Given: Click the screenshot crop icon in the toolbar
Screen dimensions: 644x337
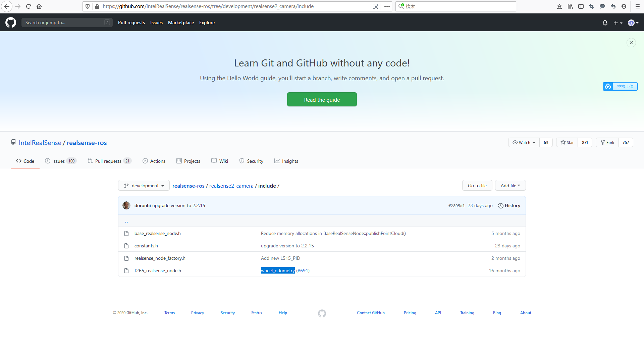Looking at the screenshot, I should coord(592,6).
